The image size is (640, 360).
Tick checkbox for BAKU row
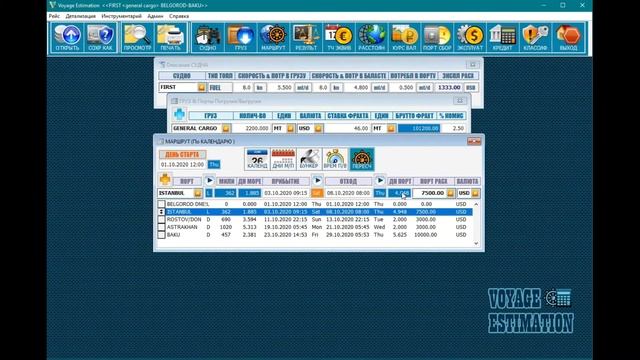pos(161,235)
